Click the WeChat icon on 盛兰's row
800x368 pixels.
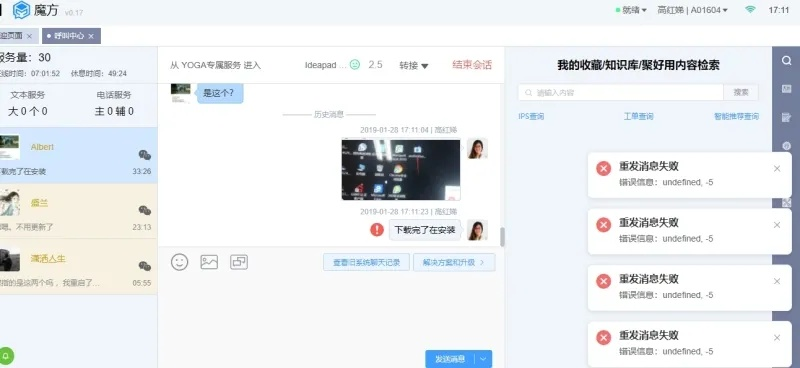click(x=145, y=210)
